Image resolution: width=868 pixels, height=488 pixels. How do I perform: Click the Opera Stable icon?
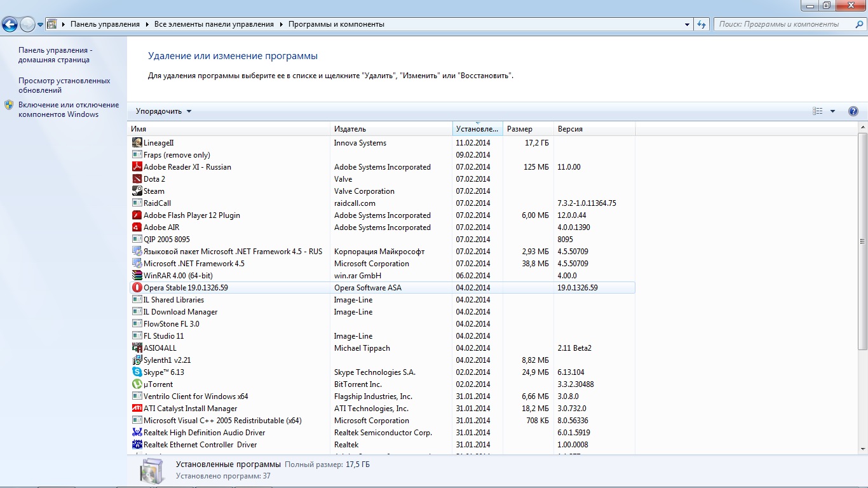(137, 288)
